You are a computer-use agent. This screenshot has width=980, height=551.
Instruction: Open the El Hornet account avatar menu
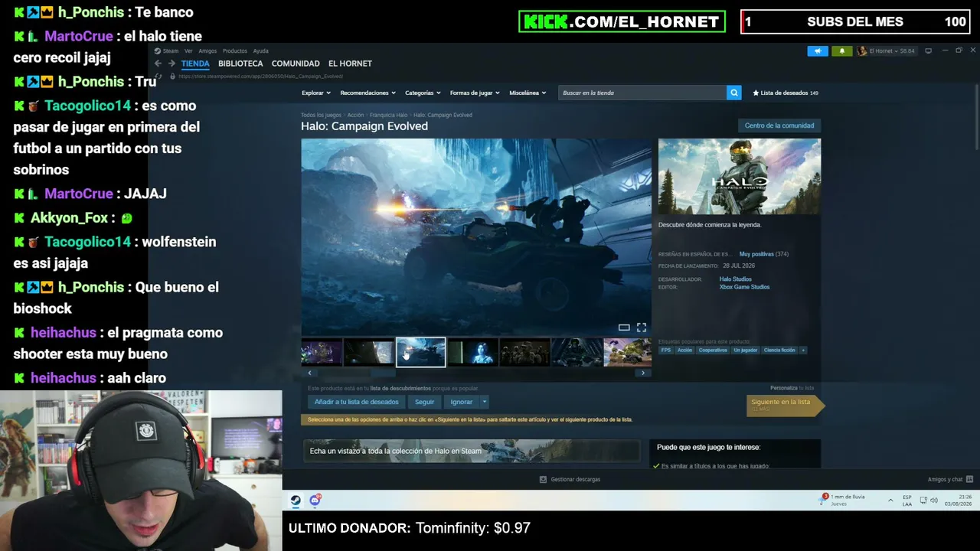pos(862,51)
